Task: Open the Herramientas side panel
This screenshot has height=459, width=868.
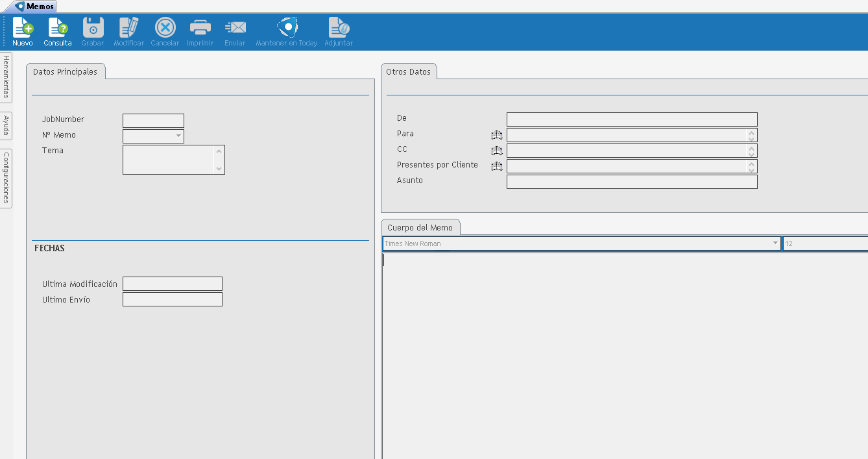Action: [x=6, y=77]
